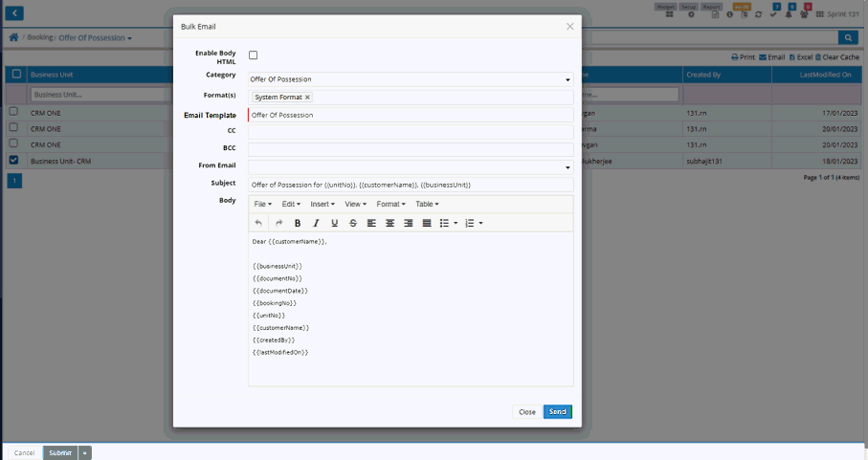Toggle bold formatting in body editor
The width and height of the screenshot is (868, 460).
pyautogui.click(x=298, y=223)
